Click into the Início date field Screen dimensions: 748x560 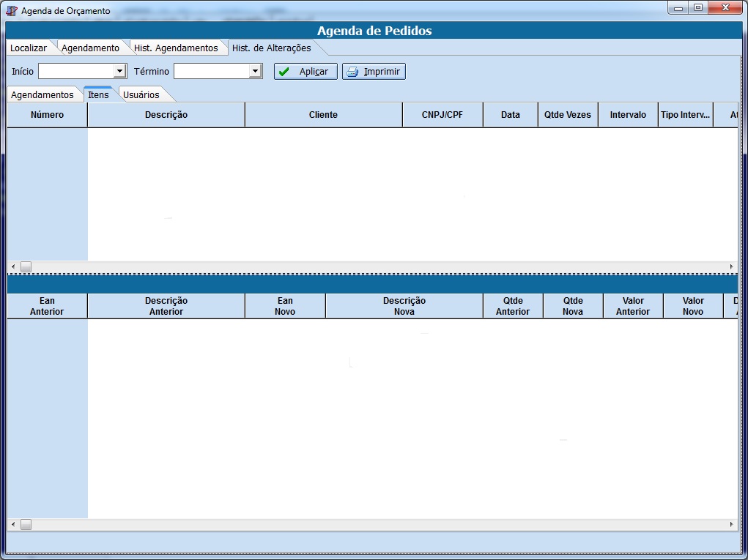76,72
